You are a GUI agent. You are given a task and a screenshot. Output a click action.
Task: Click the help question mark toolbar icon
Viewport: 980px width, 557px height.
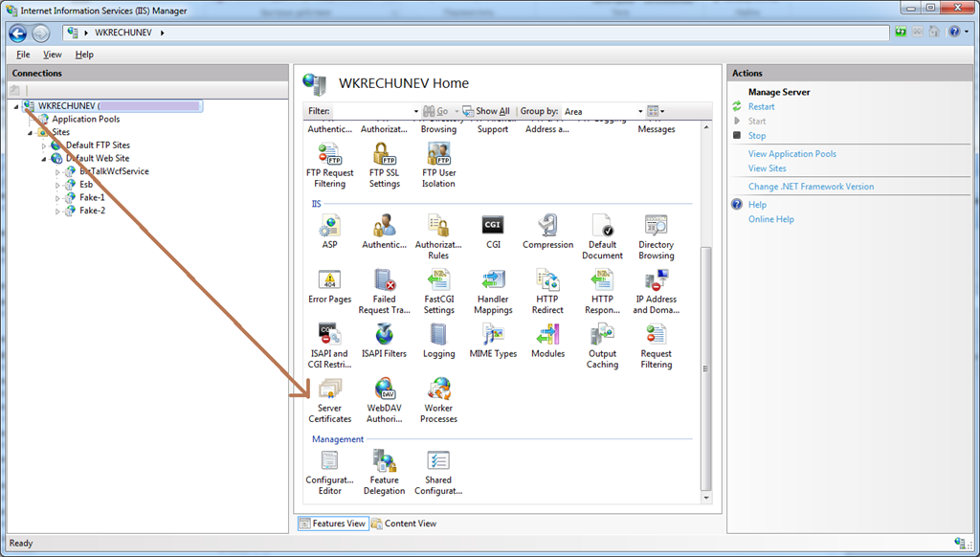954,32
